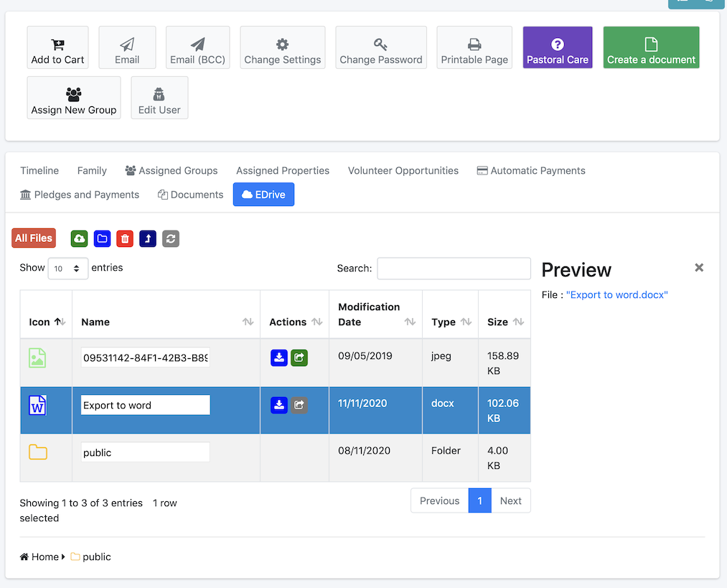
Task: Open the Assigned Properties tab
Action: click(x=283, y=171)
